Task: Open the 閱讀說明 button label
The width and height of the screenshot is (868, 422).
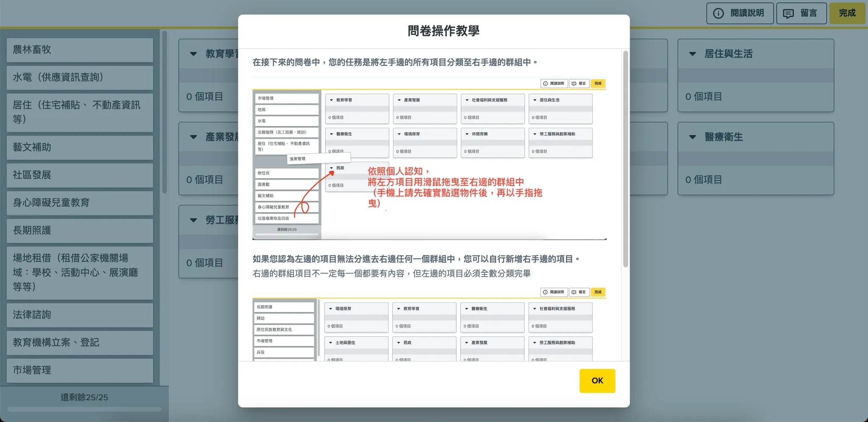Action: 747,13
